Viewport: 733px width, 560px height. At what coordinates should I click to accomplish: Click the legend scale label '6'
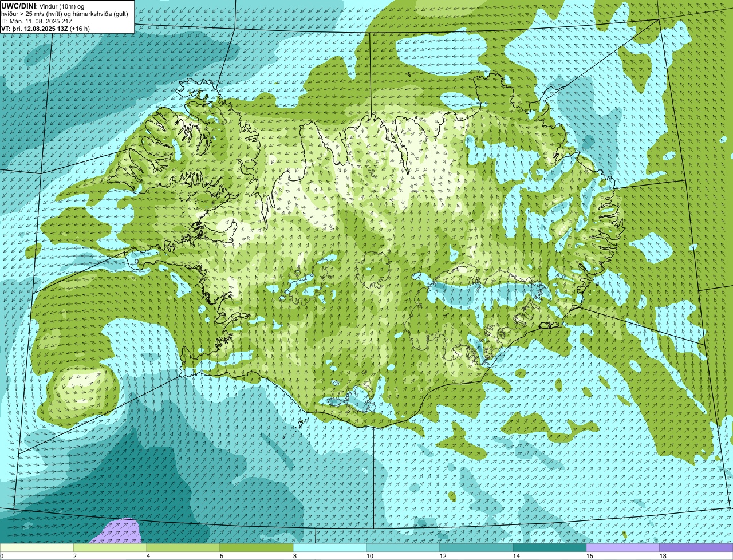(x=222, y=556)
